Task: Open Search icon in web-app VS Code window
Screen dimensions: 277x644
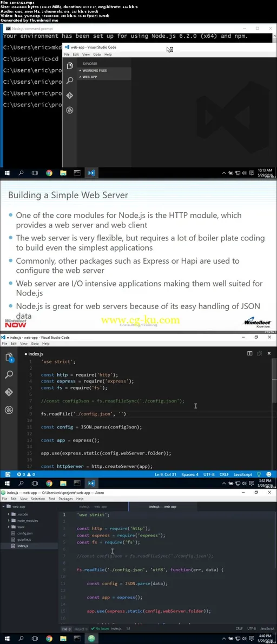Action: pos(70,81)
